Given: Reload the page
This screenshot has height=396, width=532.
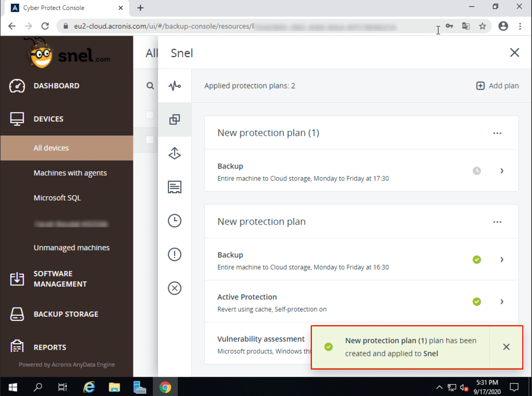Looking at the screenshot, I should coord(45,26).
